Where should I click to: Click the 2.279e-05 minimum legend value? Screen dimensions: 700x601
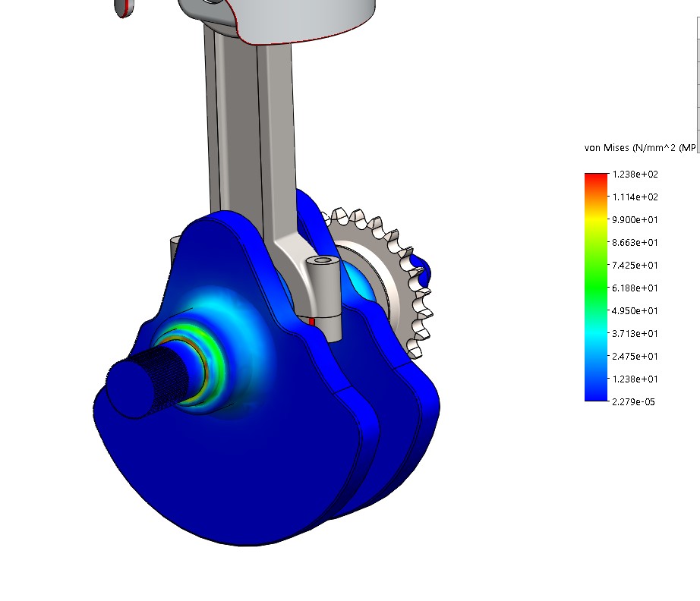point(633,402)
